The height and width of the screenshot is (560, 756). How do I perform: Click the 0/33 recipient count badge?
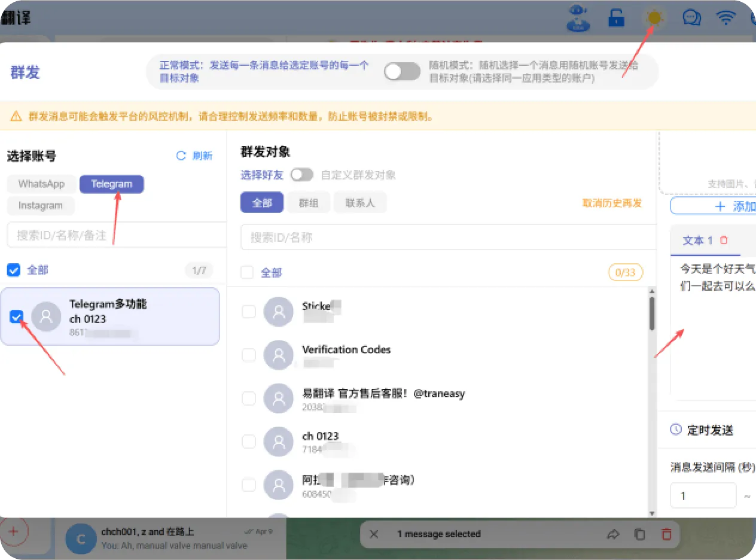click(626, 273)
